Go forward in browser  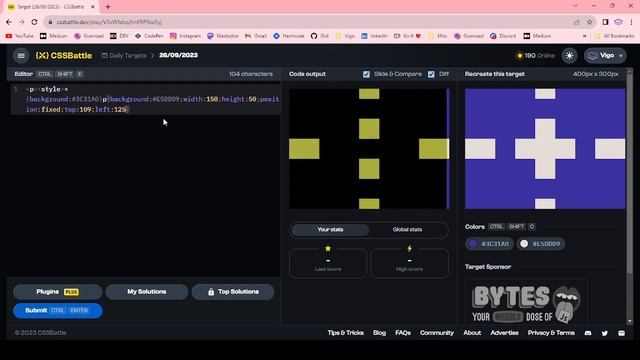click(22, 22)
